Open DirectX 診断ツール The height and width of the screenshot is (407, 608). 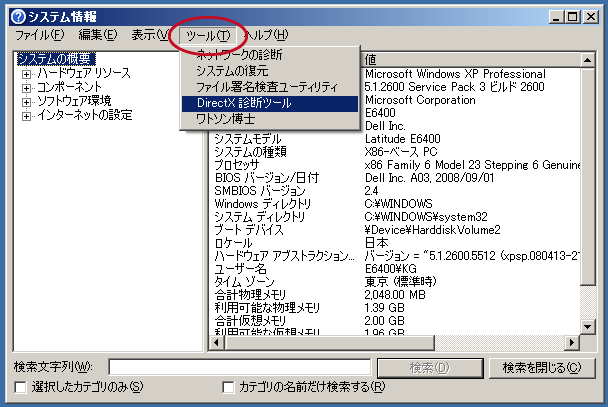point(244,103)
